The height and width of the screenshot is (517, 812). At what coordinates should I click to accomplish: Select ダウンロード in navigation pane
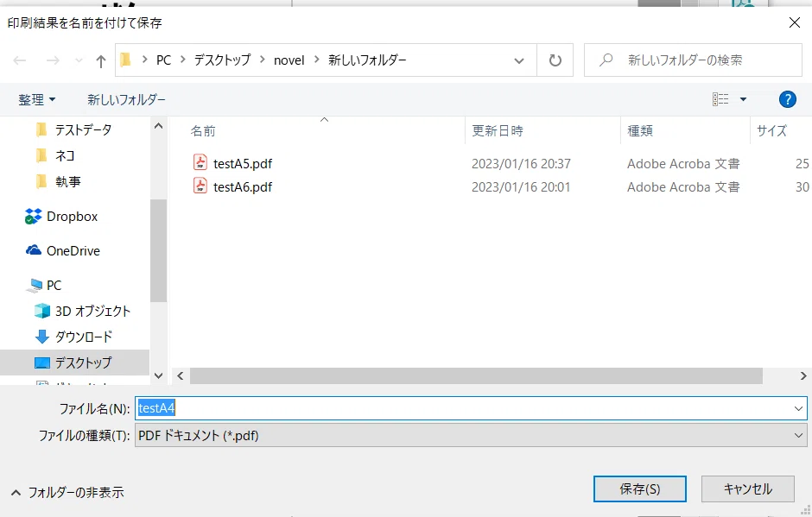tap(84, 337)
